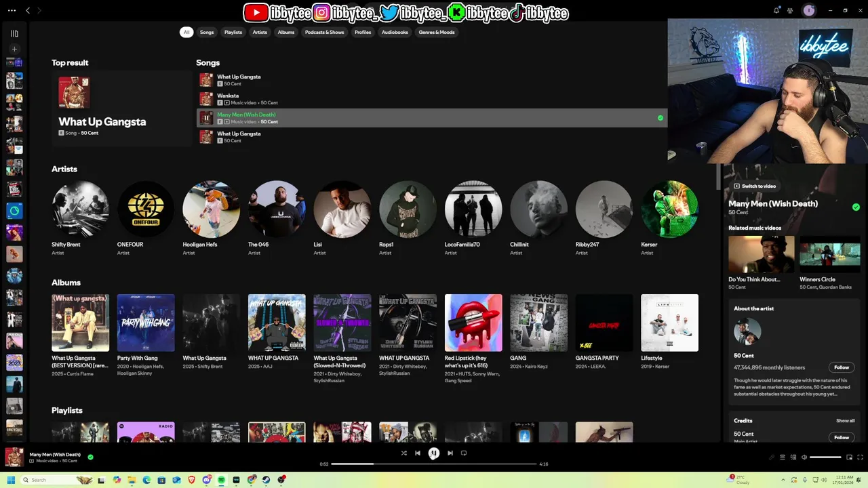
Task: Open Winners Circle related music video
Action: coord(830,263)
